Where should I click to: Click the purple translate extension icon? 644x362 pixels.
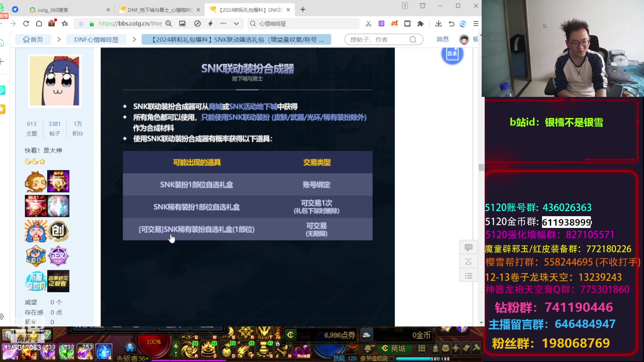click(x=381, y=23)
